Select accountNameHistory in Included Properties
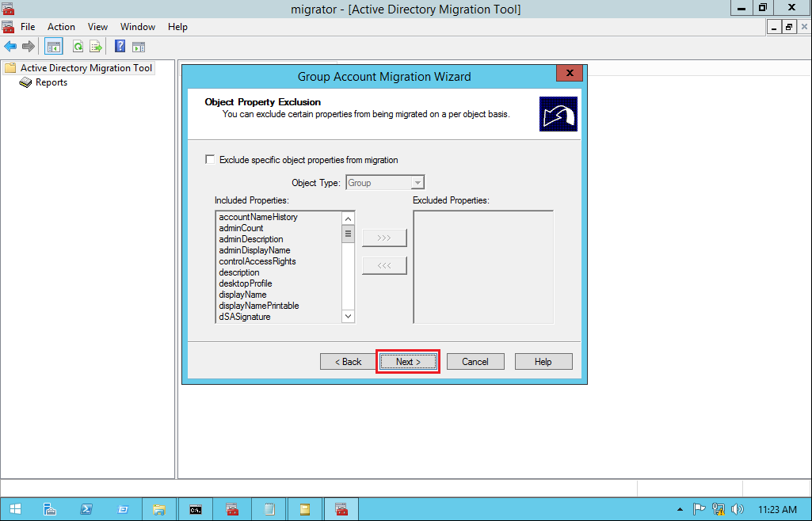This screenshot has width=812, height=521. 258,217
